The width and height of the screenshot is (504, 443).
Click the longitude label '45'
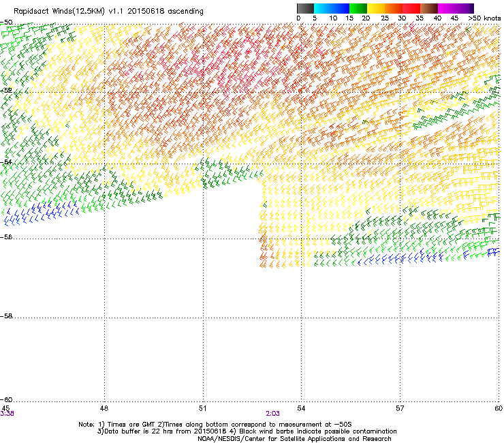click(5, 408)
